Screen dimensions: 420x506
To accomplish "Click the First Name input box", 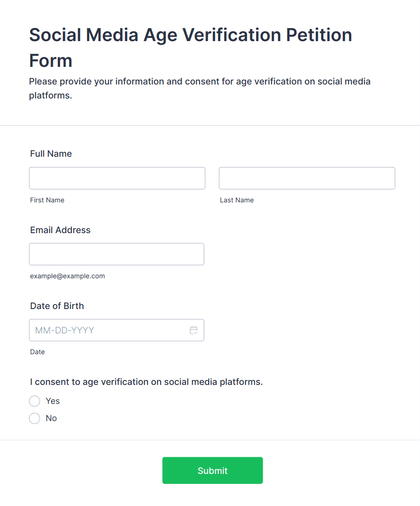I will pyautogui.click(x=117, y=178).
